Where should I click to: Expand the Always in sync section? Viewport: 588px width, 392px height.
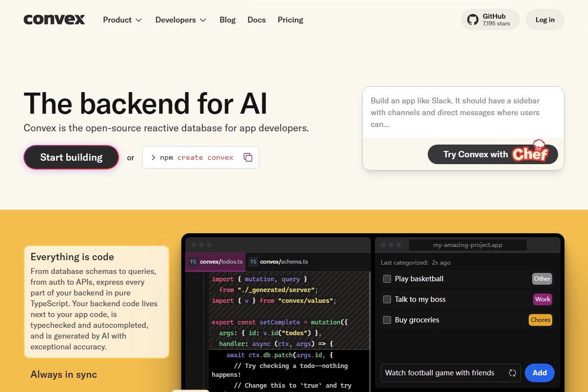(64, 374)
